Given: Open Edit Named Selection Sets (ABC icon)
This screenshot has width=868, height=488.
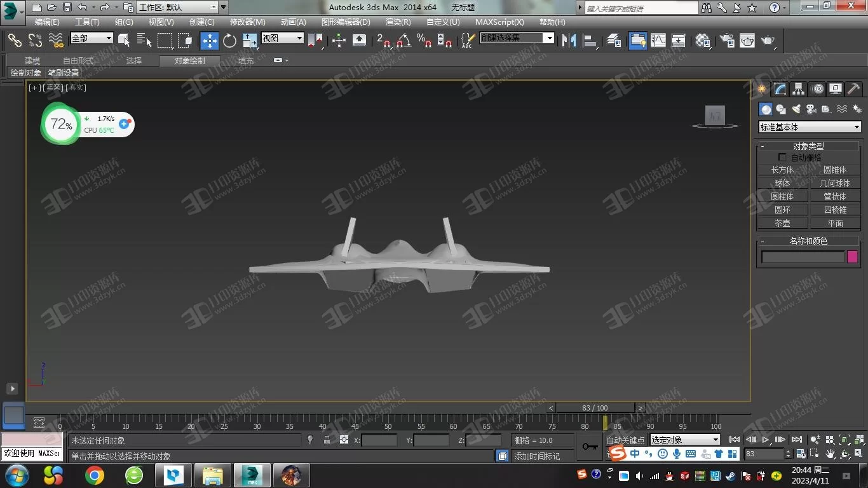Looking at the screenshot, I should 468,40.
